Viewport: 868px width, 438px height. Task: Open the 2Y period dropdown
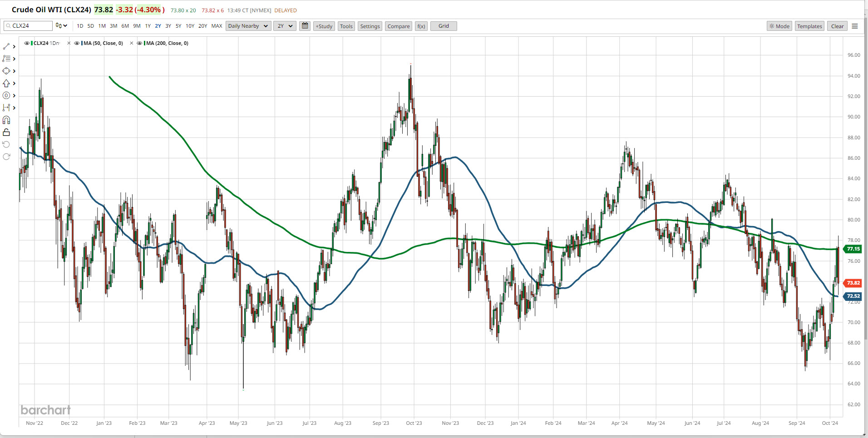click(x=285, y=26)
